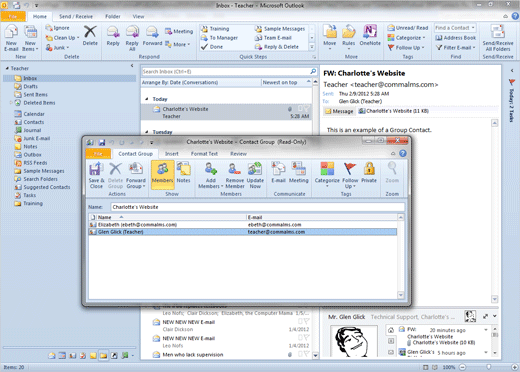Screen dimensions: 520x372
Task: Open Junk dropdown
Action: pyautogui.click(x=57, y=48)
